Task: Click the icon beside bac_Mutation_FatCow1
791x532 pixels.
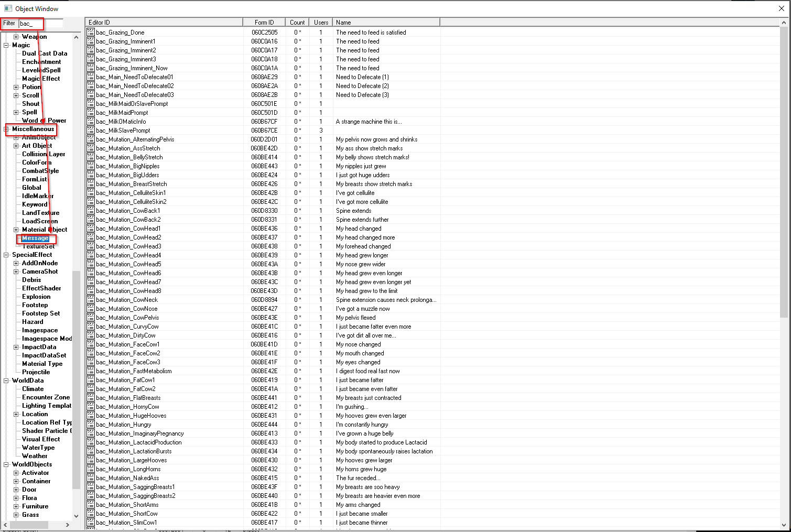Action: (x=91, y=380)
